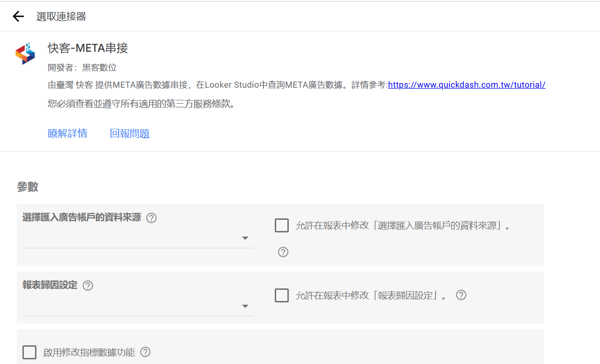The image size is (600, 364).
Task: Expand the 選擇匯入廣告帳戶的資料來源 dropdown
Action: 138,238
